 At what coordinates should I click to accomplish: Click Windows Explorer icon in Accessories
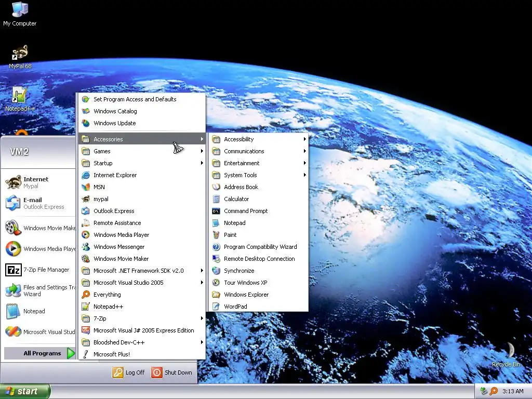point(216,295)
